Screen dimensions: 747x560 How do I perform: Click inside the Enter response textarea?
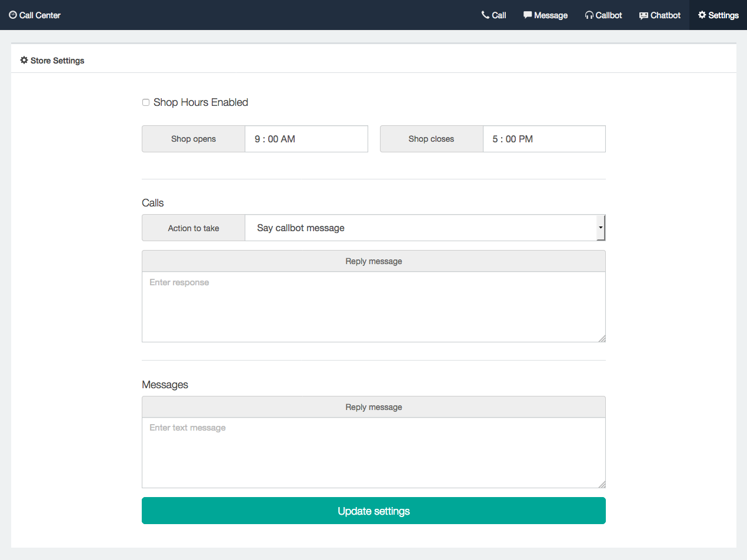pyautogui.click(x=373, y=306)
